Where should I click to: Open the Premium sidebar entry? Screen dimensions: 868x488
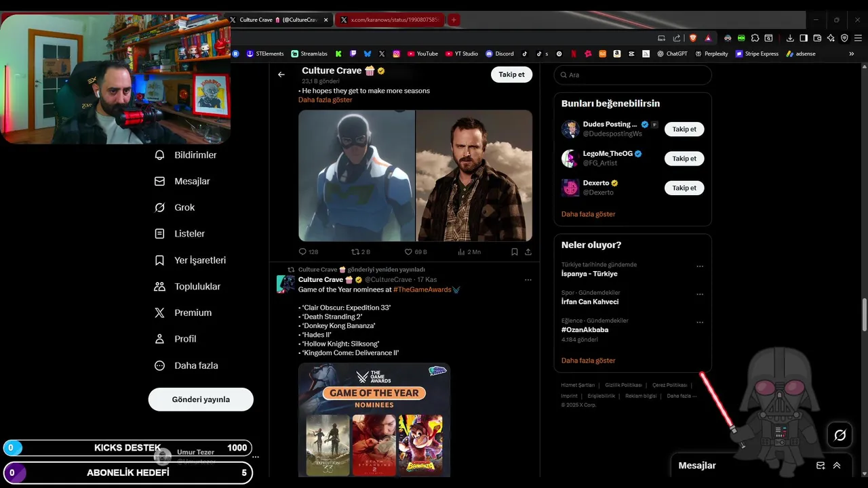(183, 313)
